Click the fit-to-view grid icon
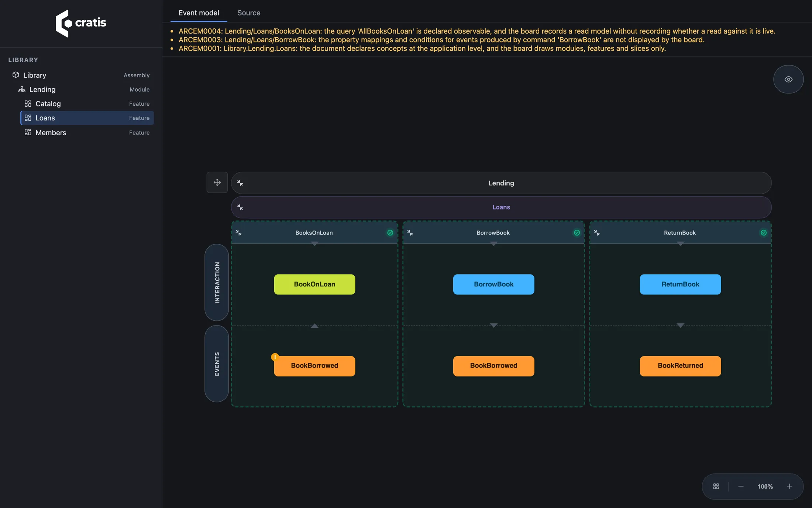The width and height of the screenshot is (812, 508). (716, 486)
